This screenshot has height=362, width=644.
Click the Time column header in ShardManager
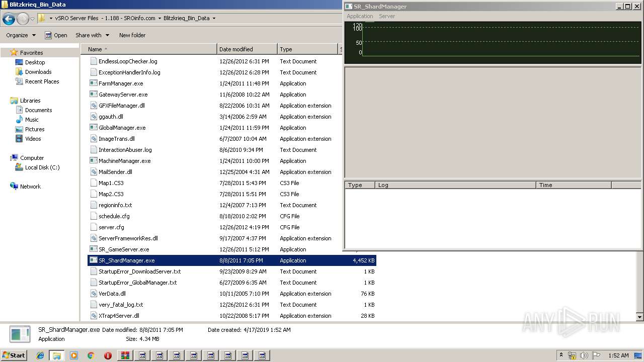click(x=574, y=185)
